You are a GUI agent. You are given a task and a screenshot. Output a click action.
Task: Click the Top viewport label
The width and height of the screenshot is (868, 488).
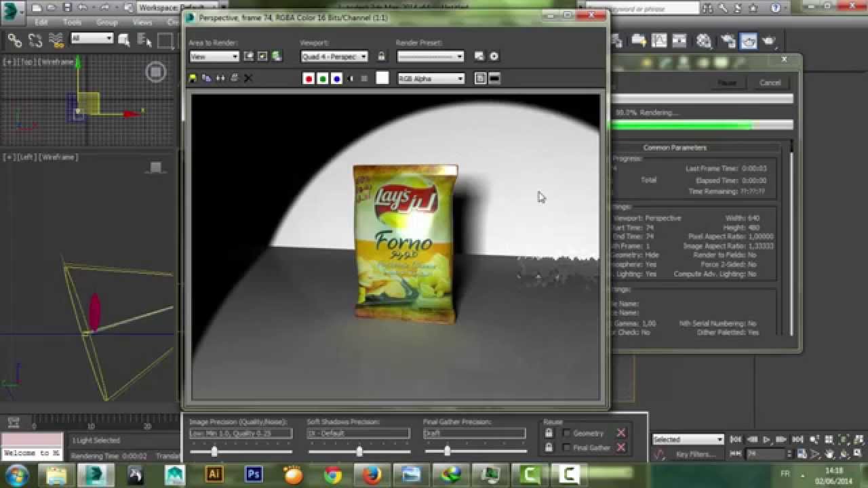(26, 62)
